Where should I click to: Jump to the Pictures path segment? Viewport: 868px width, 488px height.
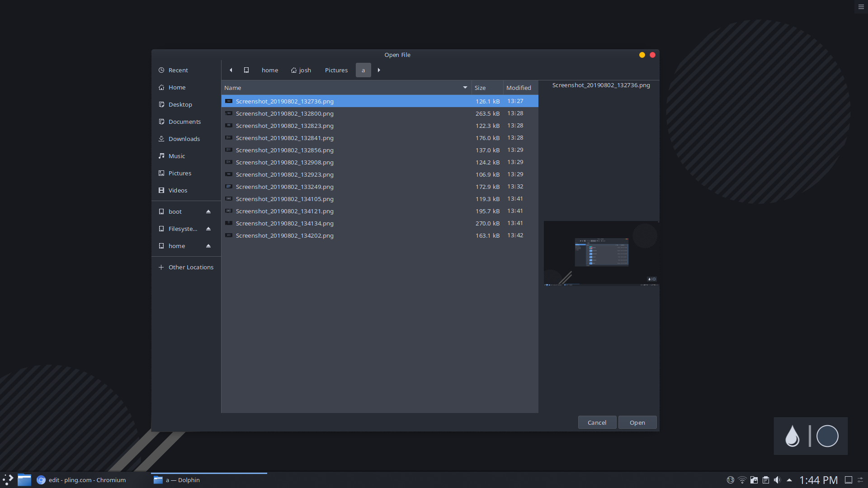coord(336,70)
